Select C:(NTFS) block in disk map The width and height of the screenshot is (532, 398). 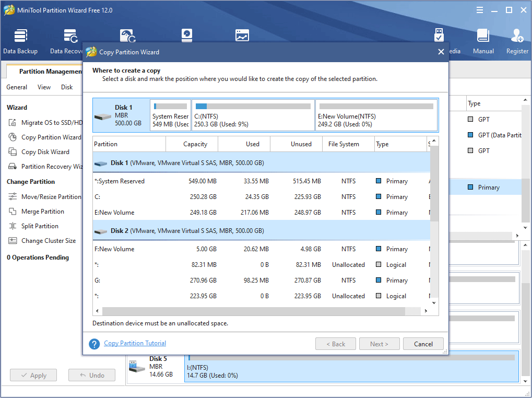253,115
